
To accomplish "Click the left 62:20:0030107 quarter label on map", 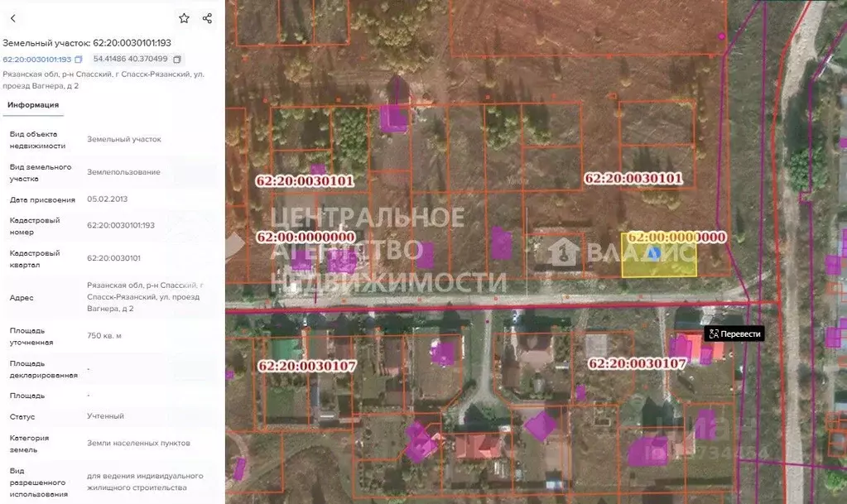I will click(x=306, y=364).
